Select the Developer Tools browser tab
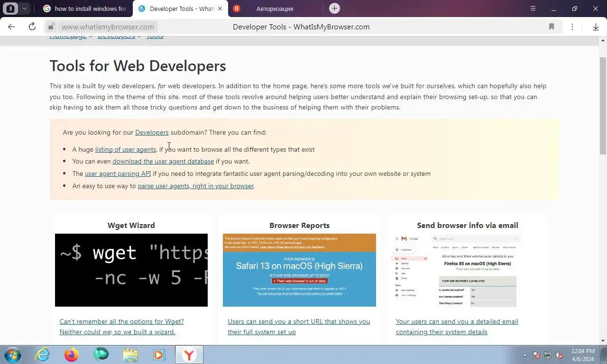This screenshot has width=607, height=364. (x=180, y=9)
